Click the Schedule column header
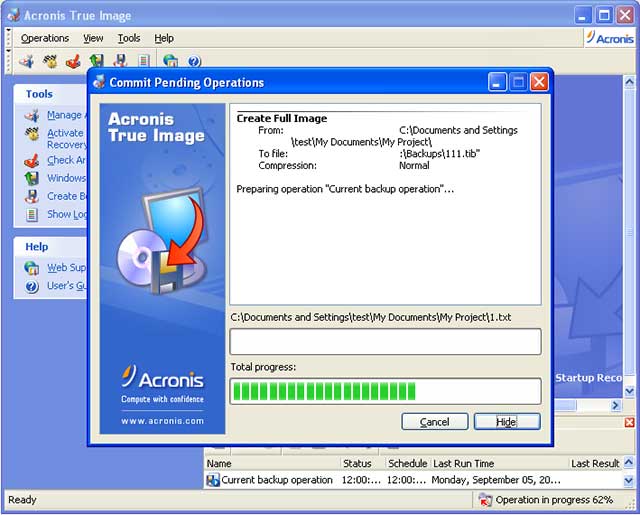Image resolution: width=640 pixels, height=515 pixels. click(407, 464)
